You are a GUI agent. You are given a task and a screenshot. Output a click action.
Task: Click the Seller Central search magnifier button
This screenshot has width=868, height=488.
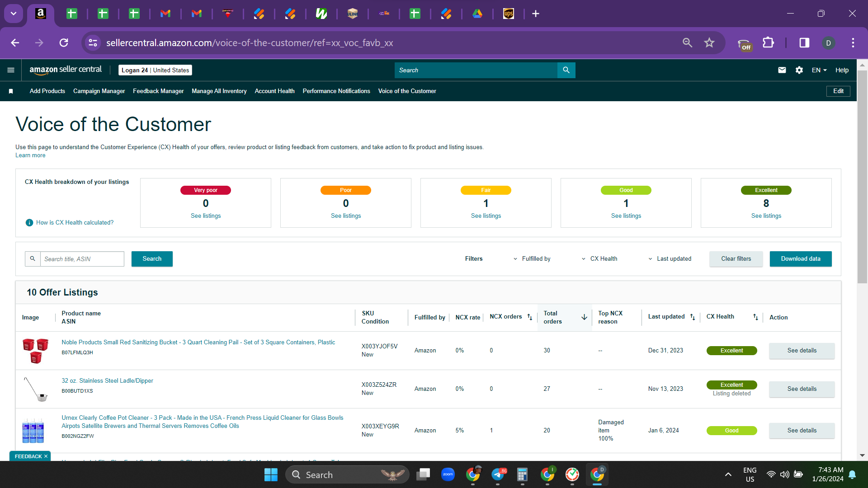(x=566, y=70)
